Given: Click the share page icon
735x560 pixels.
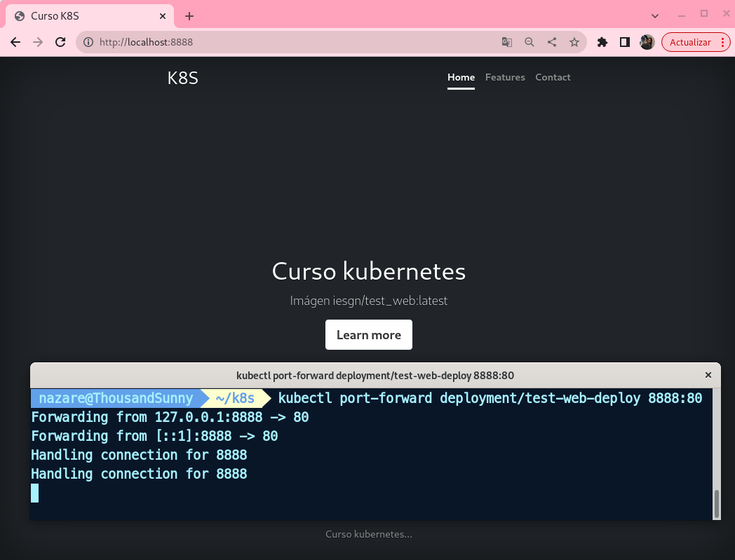Looking at the screenshot, I should coord(552,42).
